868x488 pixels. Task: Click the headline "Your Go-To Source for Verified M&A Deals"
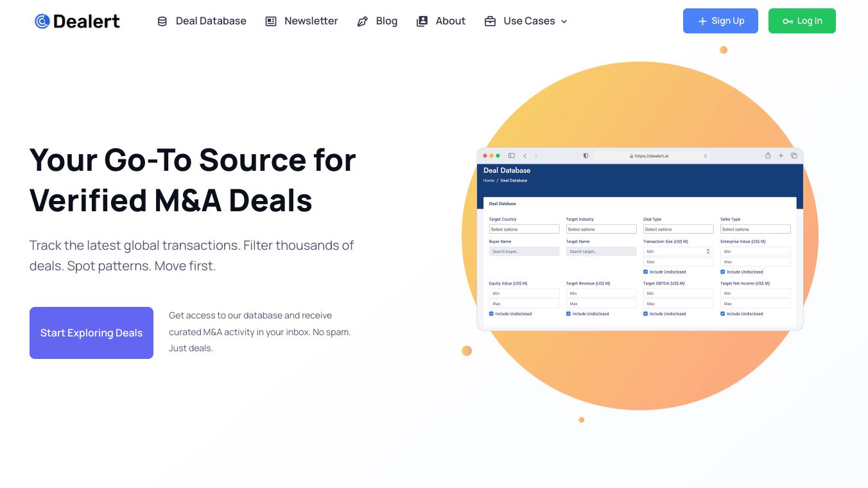pos(193,180)
